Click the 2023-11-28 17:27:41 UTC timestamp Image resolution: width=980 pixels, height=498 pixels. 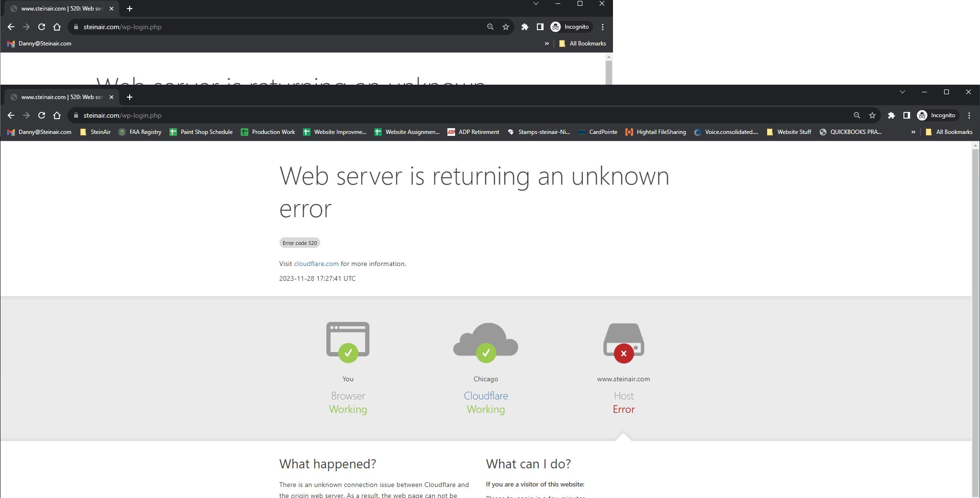point(317,278)
